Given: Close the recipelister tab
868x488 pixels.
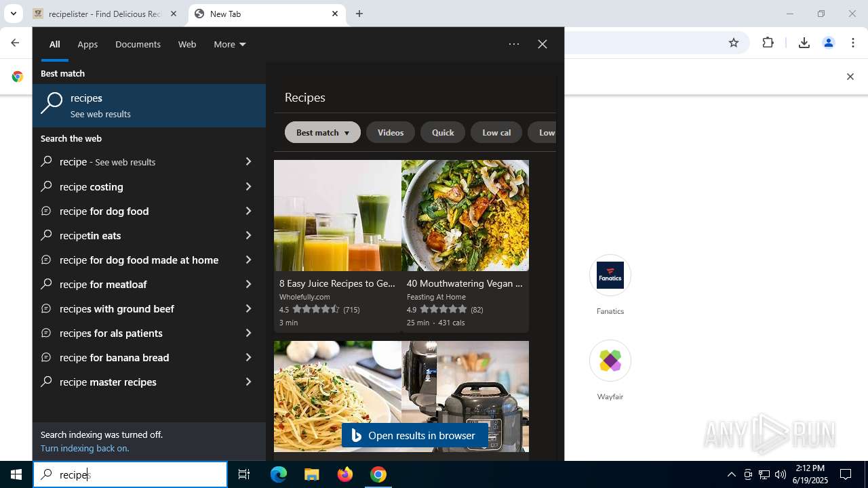Looking at the screenshot, I should tap(174, 14).
